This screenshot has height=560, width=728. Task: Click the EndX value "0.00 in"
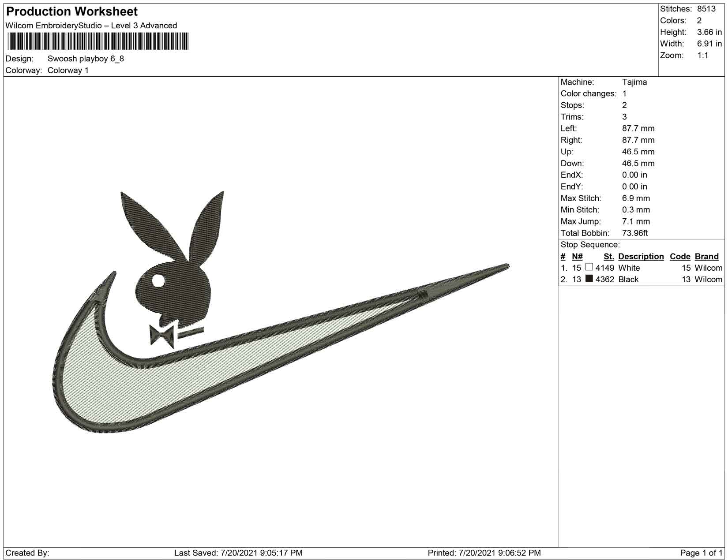(x=635, y=175)
